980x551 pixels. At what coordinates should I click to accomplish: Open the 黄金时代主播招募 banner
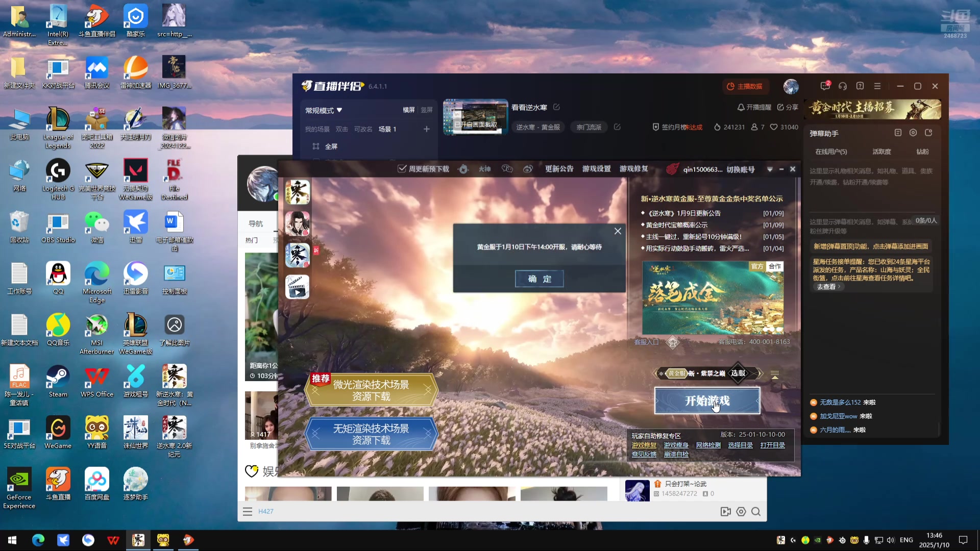(873, 109)
